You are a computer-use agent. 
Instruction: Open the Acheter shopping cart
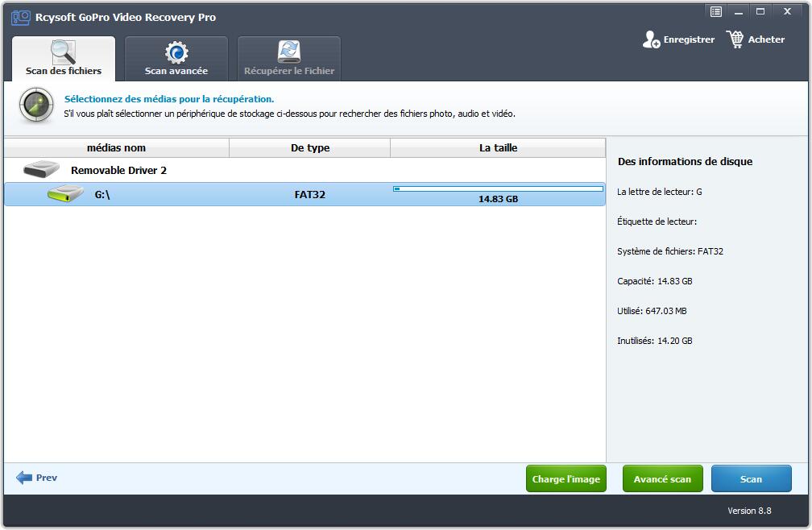[x=735, y=39]
